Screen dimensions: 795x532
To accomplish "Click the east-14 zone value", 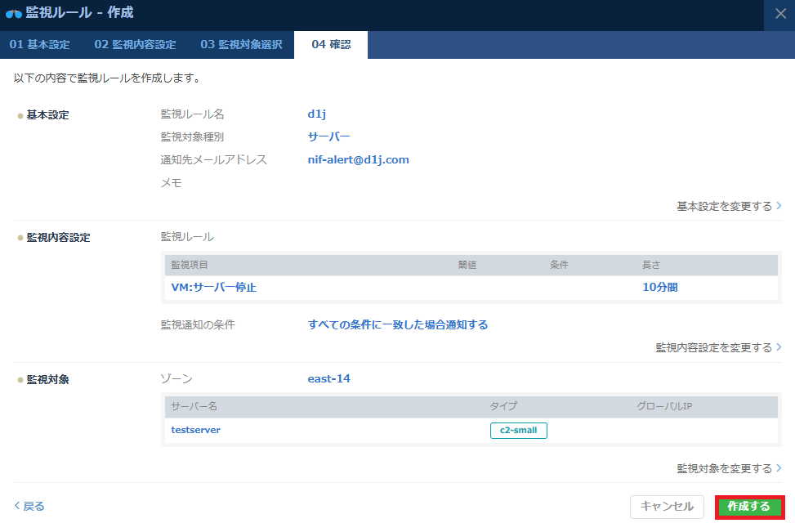I will (x=328, y=378).
